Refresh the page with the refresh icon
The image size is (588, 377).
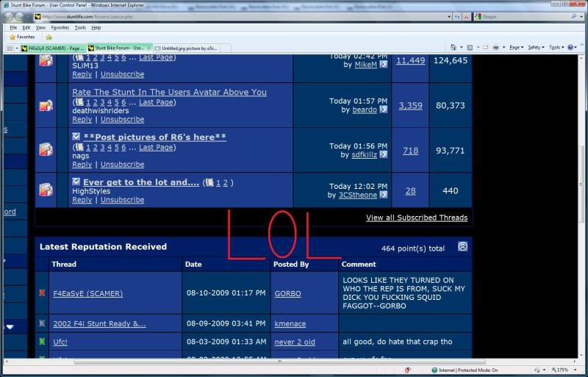coord(457,17)
